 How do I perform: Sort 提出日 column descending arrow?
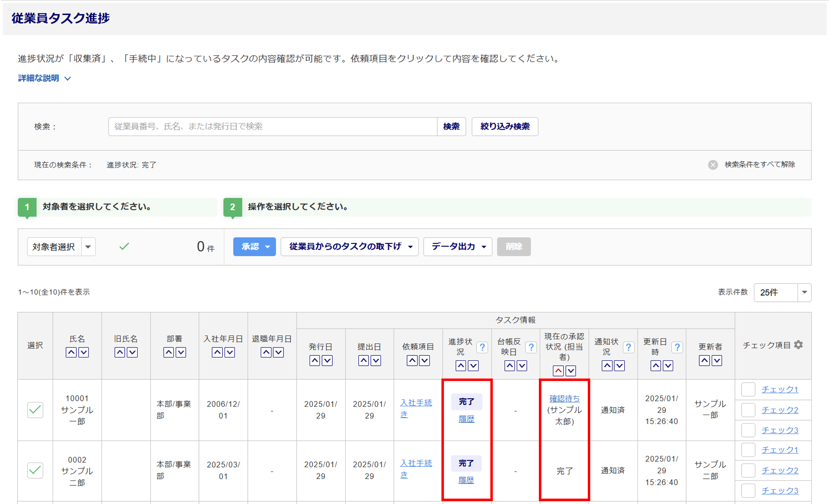(376, 361)
